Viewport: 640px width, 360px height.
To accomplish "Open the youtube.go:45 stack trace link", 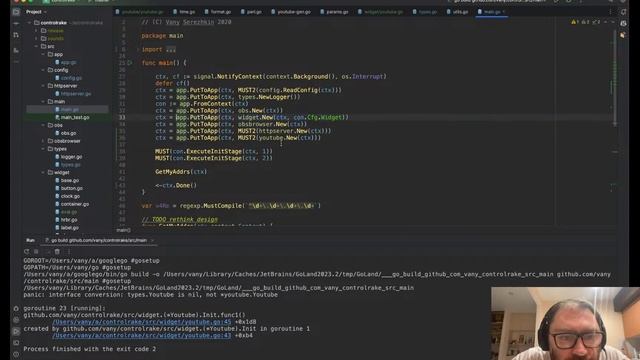I will coord(142,322).
